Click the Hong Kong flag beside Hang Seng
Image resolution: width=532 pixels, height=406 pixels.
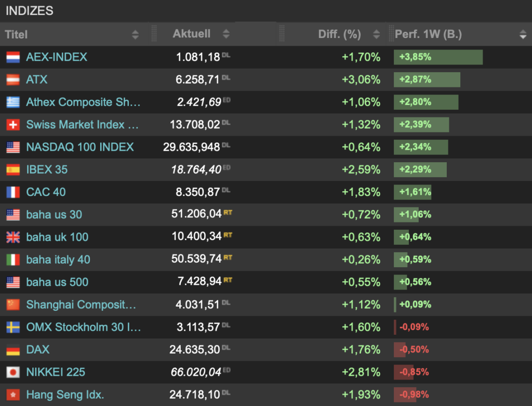pos(13,395)
